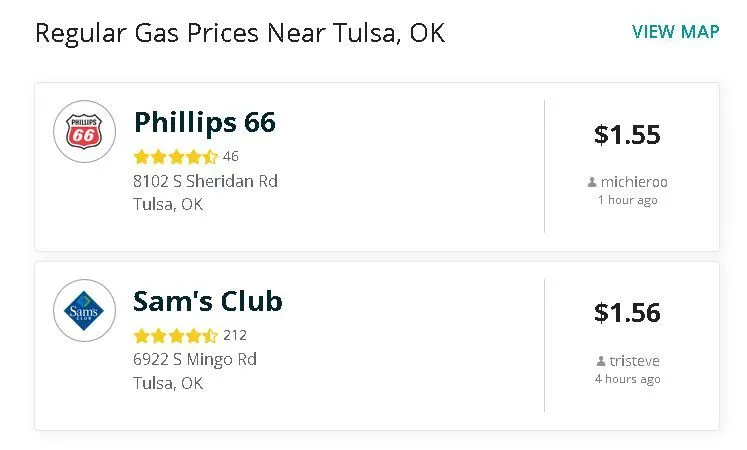Click the 46 reviews count
The image size is (747, 450).
coord(231,157)
